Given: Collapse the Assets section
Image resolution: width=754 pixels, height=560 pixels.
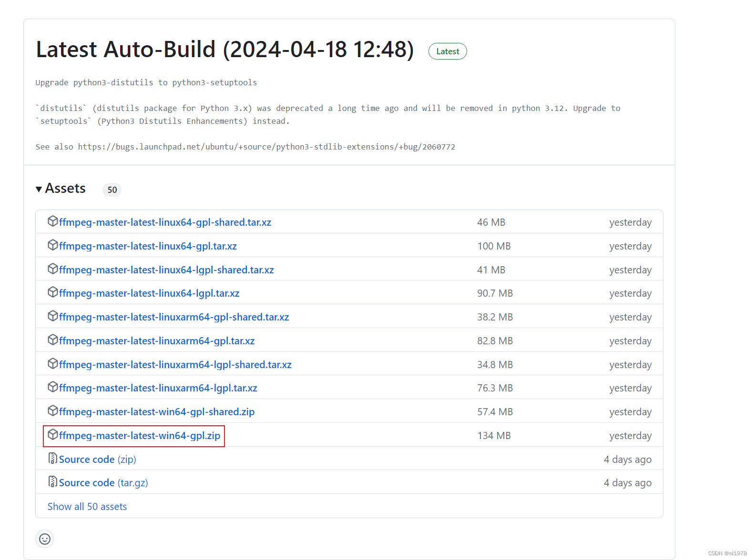Looking at the screenshot, I should tap(61, 189).
